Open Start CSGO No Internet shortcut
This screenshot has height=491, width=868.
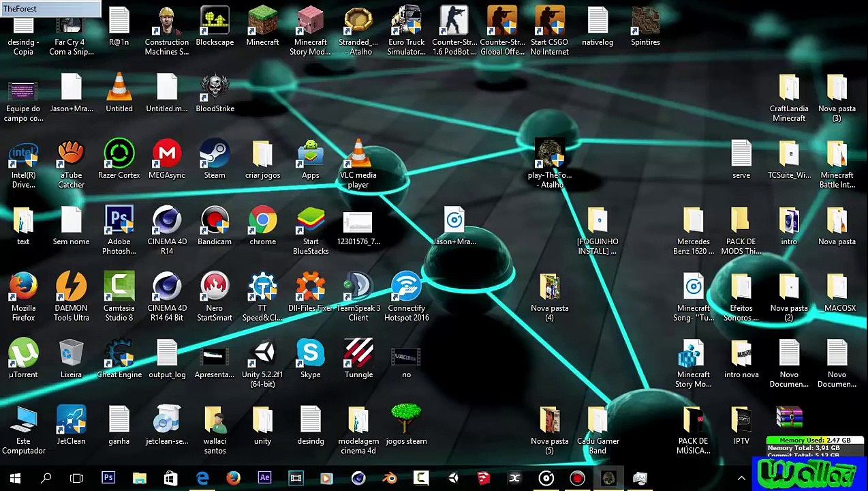click(x=550, y=32)
